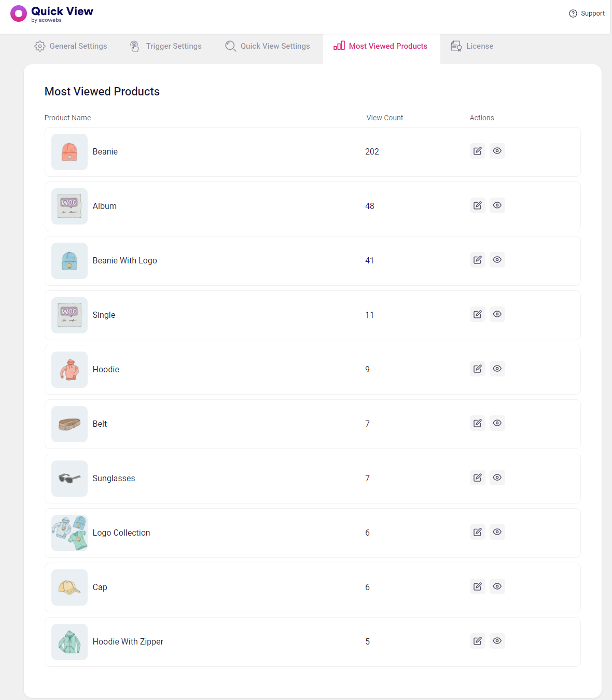Viewport: 612px width, 700px height.
Task: Click the view eye icon for Beanie
Action: click(x=497, y=151)
